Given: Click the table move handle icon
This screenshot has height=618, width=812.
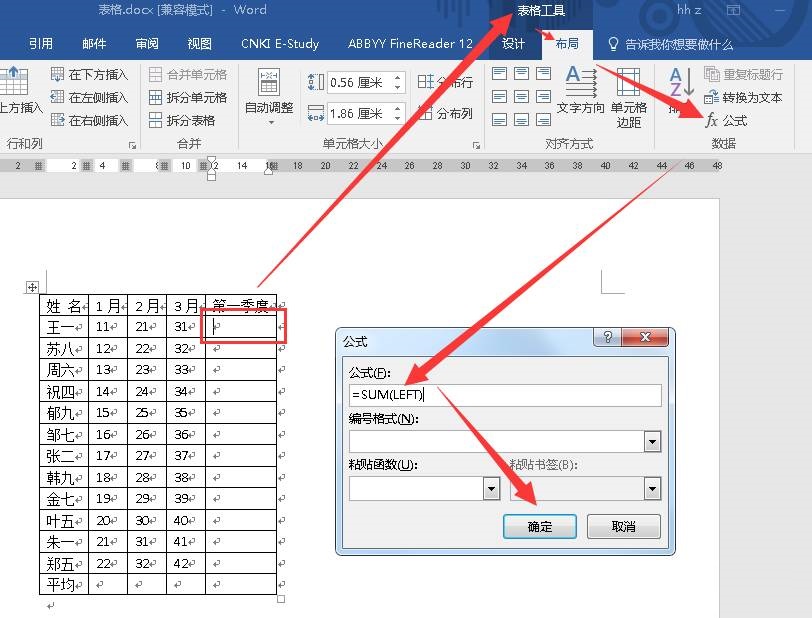Looking at the screenshot, I should [x=32, y=288].
